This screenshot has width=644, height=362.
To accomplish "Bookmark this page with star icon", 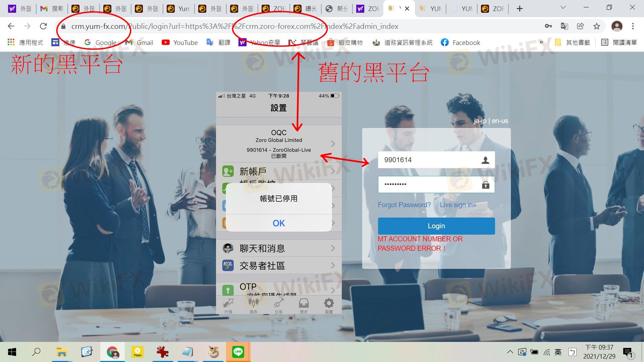I will [597, 26].
